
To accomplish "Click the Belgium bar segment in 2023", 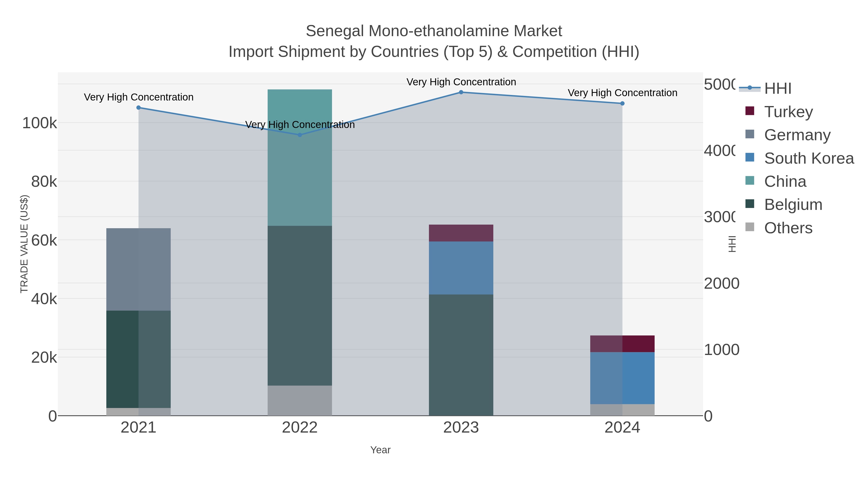I will pos(461,355).
